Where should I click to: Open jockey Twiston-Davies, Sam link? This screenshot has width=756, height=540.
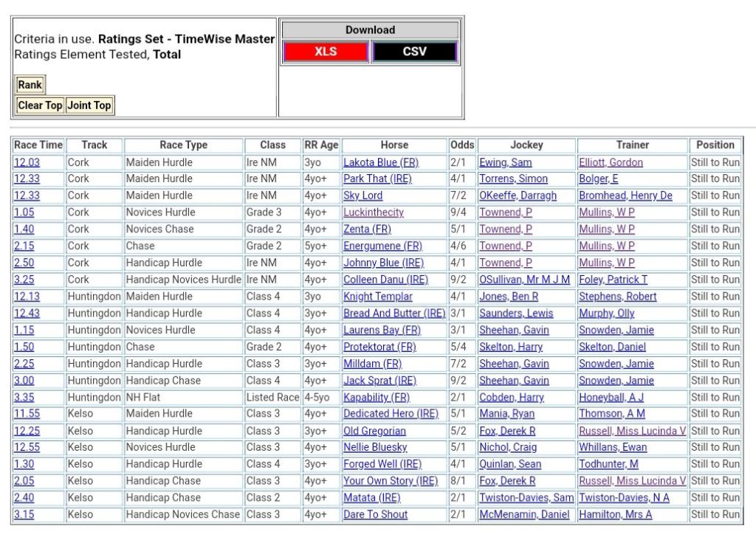(526, 497)
